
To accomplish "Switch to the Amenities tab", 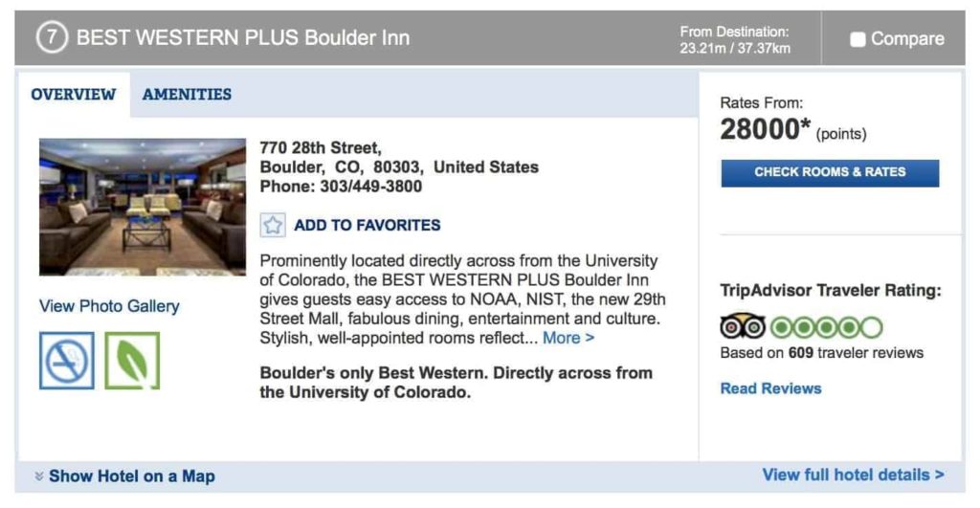I will tap(187, 95).
